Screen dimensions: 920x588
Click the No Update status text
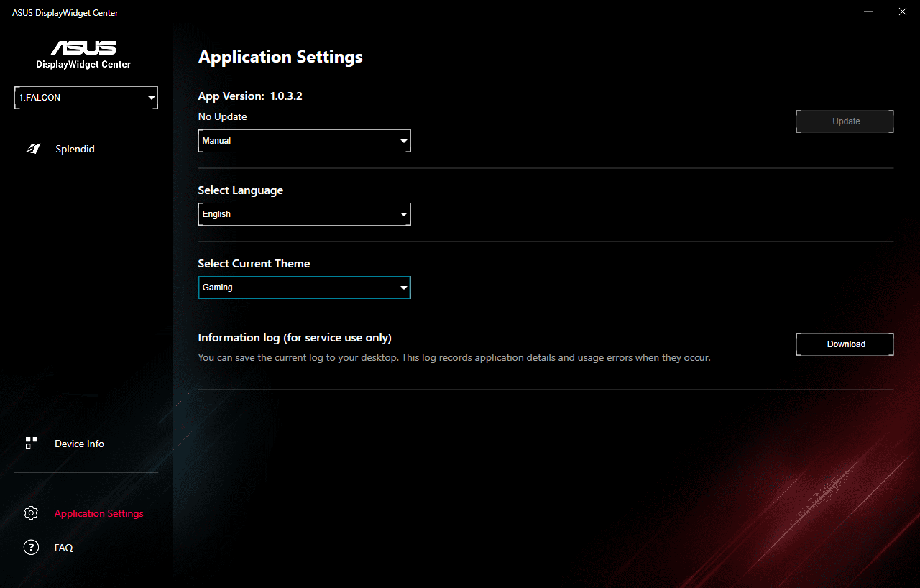(222, 116)
